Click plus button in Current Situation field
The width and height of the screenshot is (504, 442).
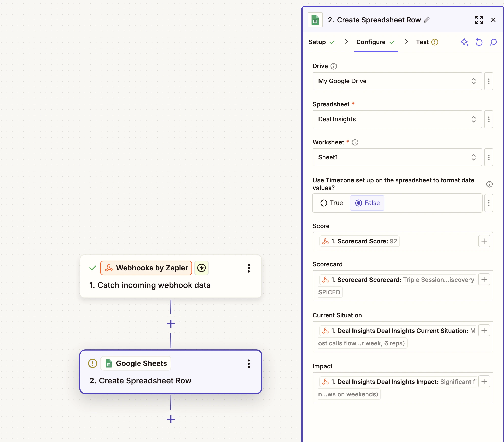click(484, 330)
